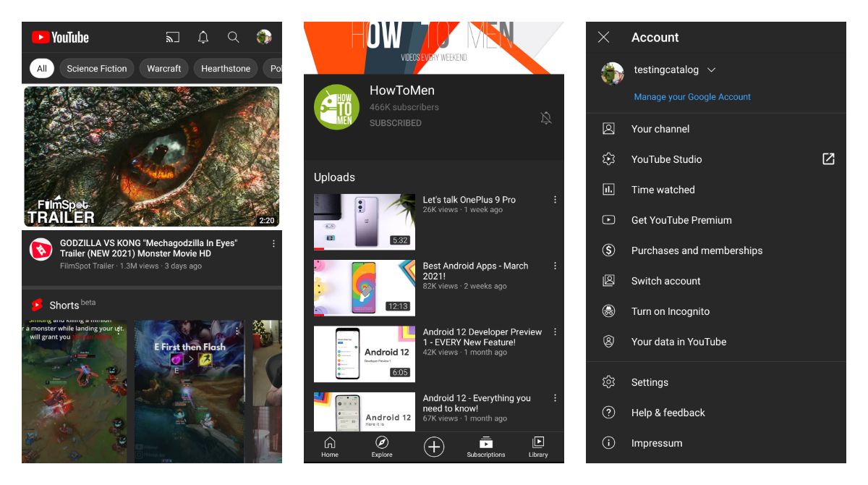Image resolution: width=868 pixels, height=485 pixels.
Task: Open Settings entry
Action: coord(716,382)
